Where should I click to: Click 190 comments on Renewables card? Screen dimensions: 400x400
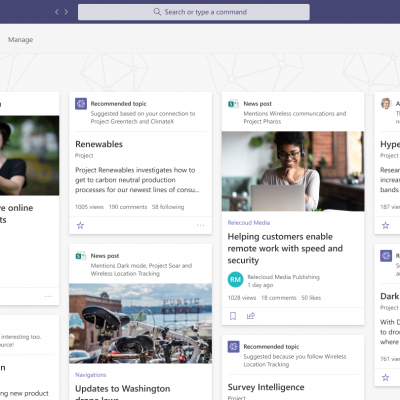[x=128, y=207]
